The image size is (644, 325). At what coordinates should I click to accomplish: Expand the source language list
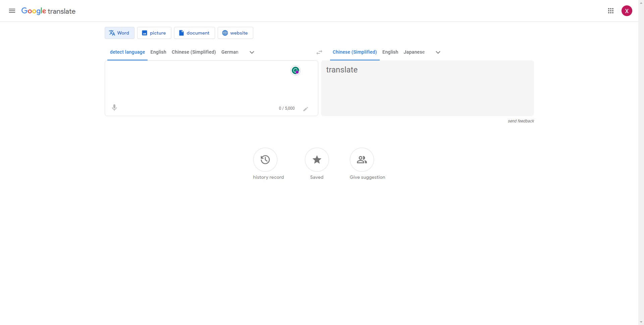pyautogui.click(x=252, y=52)
